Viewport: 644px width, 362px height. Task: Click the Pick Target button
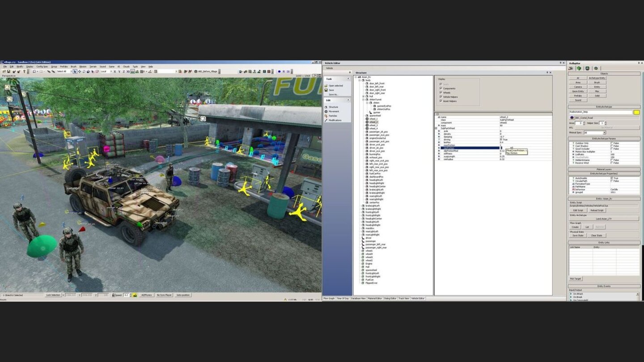coord(576,278)
